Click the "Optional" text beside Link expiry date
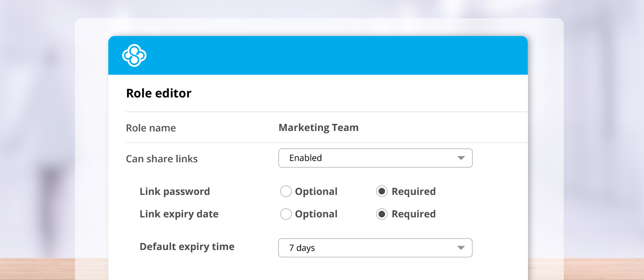644x280 pixels. (315, 214)
